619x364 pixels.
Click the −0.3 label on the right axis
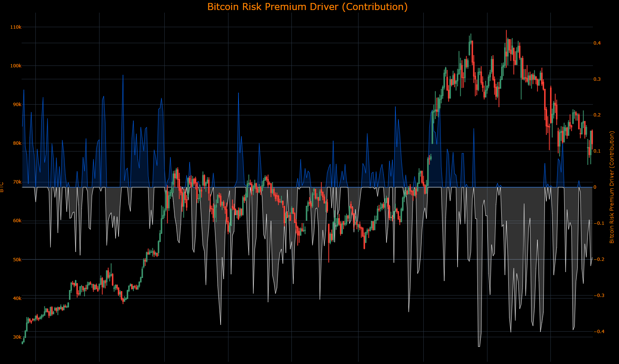pyautogui.click(x=599, y=296)
